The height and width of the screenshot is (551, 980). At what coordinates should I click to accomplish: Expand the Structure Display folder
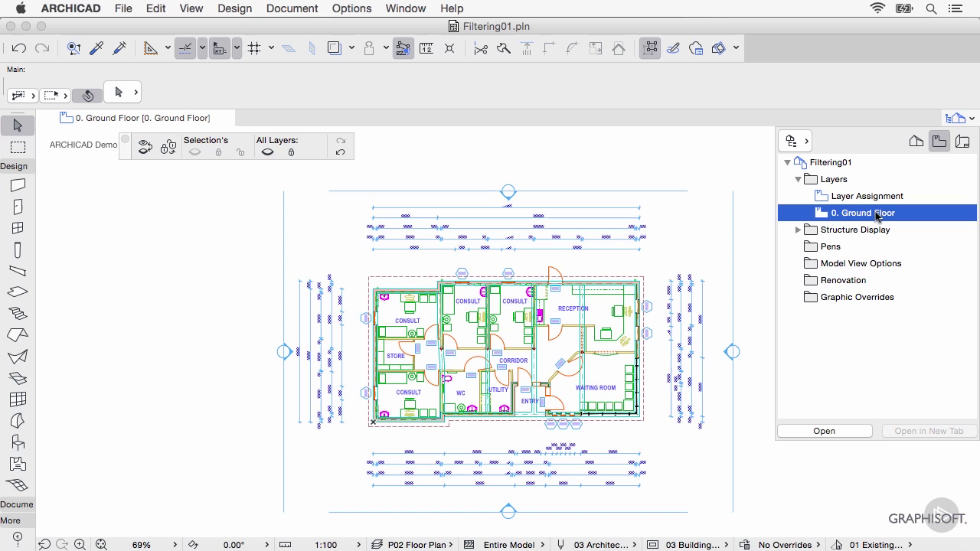[798, 230]
